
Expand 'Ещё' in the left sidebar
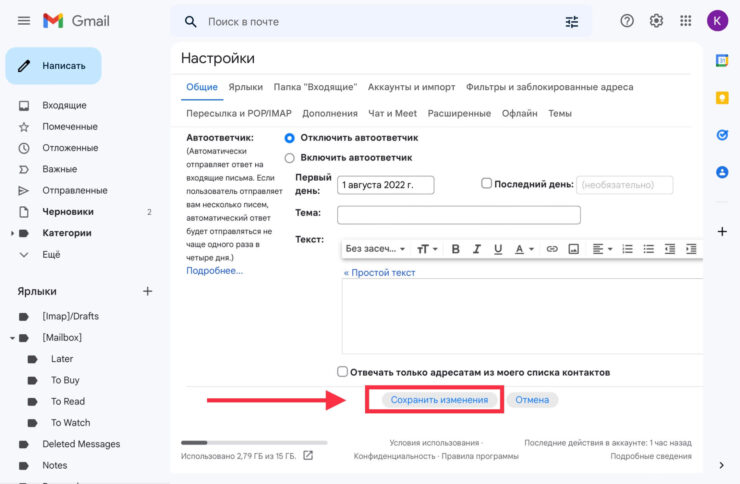(x=51, y=254)
